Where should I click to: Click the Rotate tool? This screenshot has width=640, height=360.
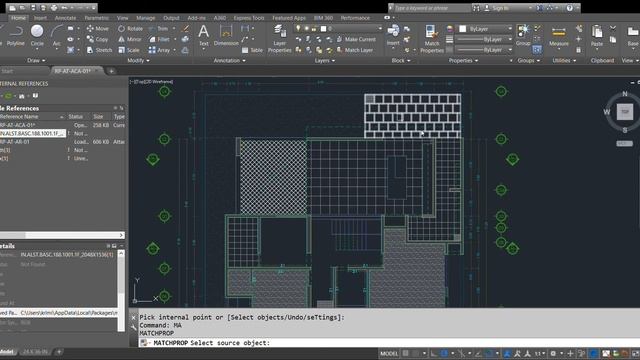[130, 29]
